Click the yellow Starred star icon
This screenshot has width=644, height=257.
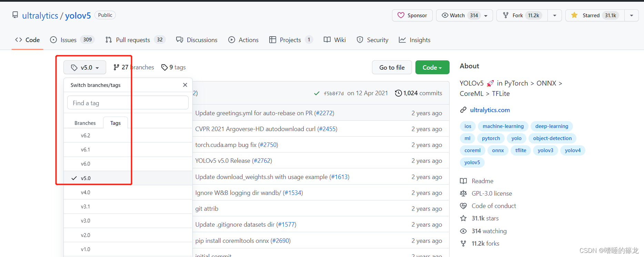574,15
